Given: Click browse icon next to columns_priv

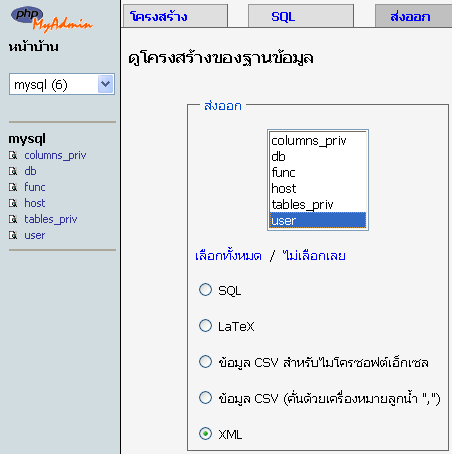Looking at the screenshot, I should [x=13, y=155].
